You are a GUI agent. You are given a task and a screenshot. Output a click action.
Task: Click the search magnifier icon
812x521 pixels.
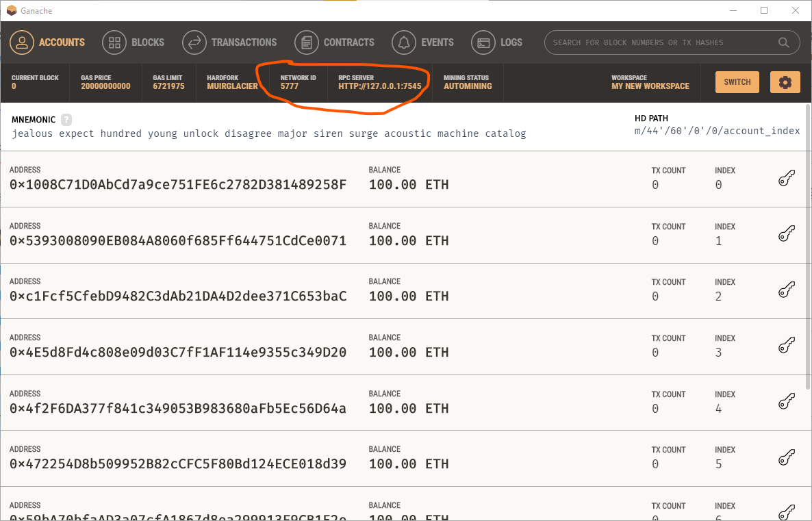point(783,42)
